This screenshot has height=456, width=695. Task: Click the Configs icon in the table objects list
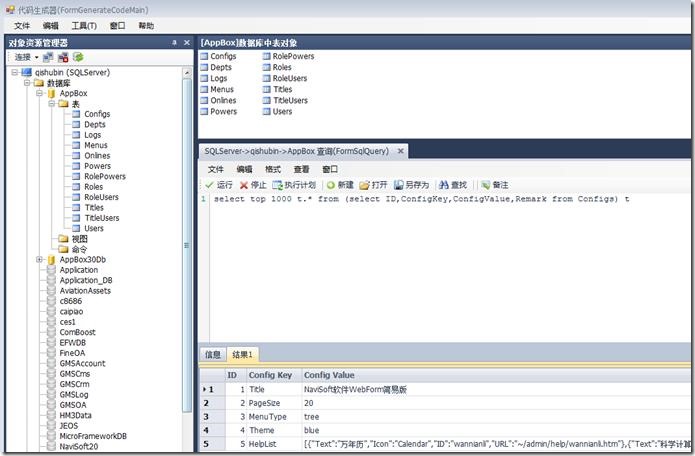click(204, 56)
